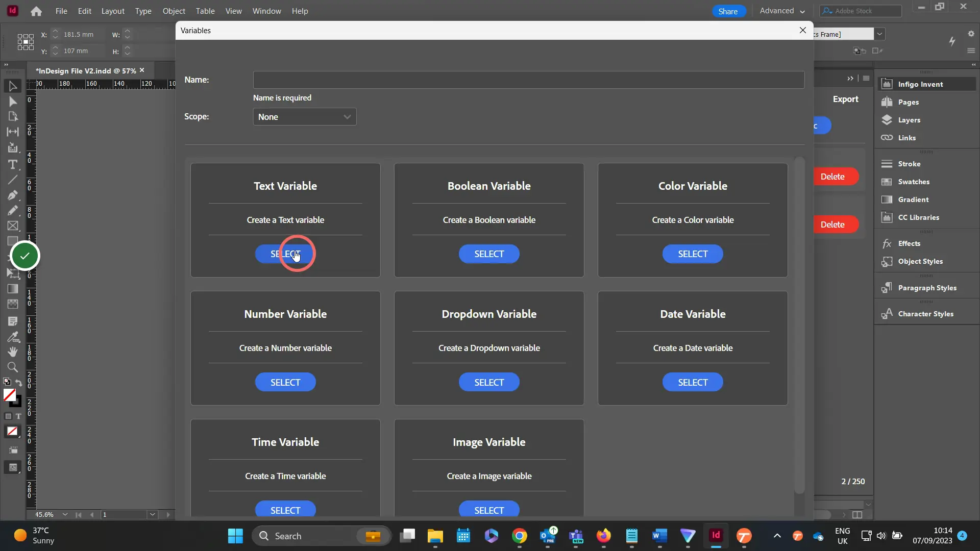Click the Variables dialog vertical scrollbar

pyautogui.click(x=799, y=327)
